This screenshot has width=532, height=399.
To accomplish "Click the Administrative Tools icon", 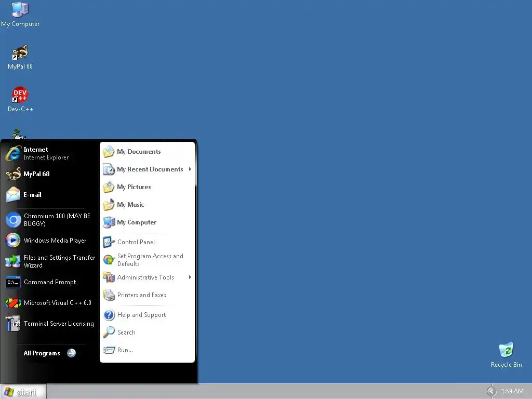I will (x=109, y=277).
